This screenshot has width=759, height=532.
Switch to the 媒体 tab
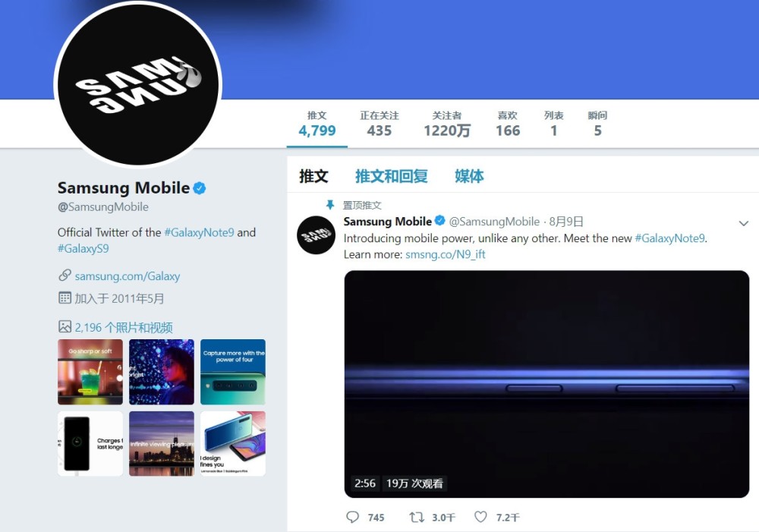coord(469,176)
